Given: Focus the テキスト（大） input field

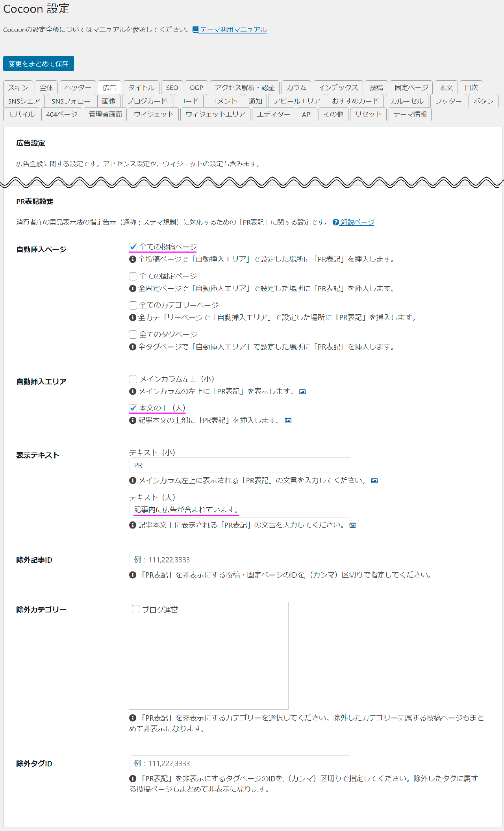Looking at the screenshot, I should point(240,510).
